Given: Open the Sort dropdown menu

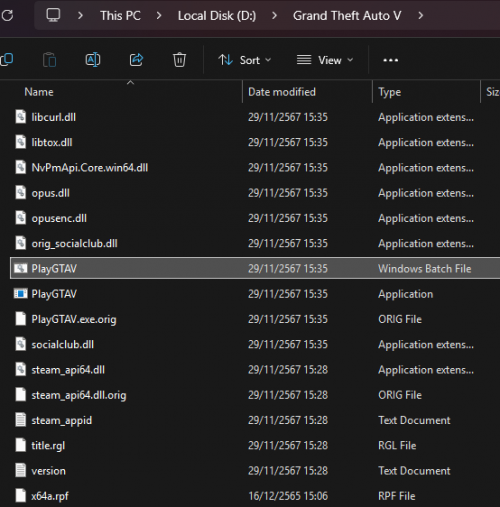Looking at the screenshot, I should (x=245, y=60).
